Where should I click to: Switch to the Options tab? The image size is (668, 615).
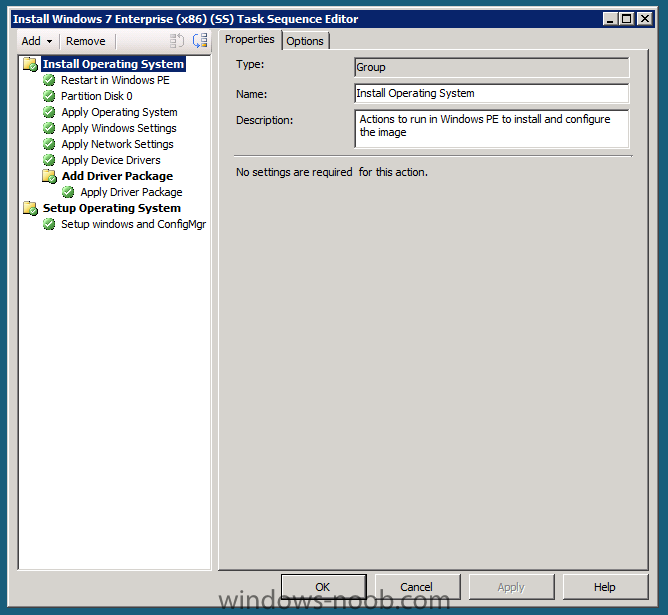pyautogui.click(x=305, y=41)
